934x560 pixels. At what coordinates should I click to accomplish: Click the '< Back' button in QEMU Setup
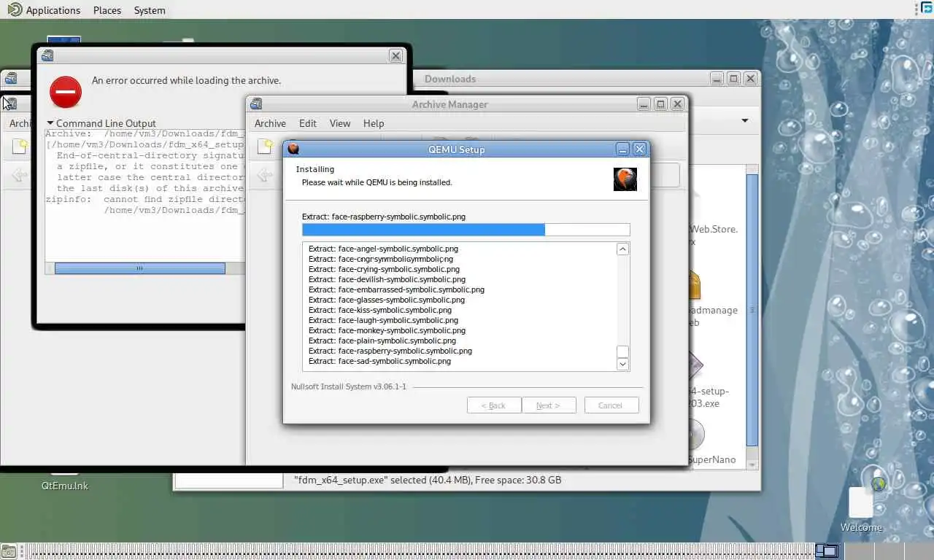point(494,405)
